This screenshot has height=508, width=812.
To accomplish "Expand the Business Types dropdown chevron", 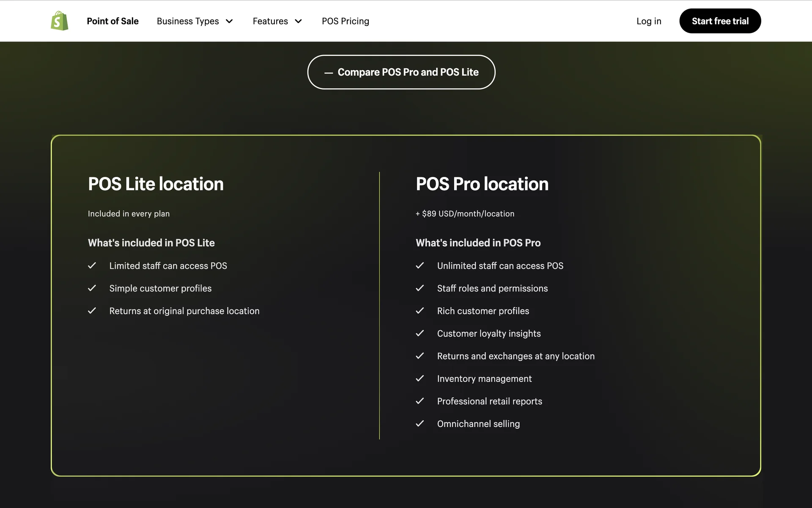I will pyautogui.click(x=229, y=21).
